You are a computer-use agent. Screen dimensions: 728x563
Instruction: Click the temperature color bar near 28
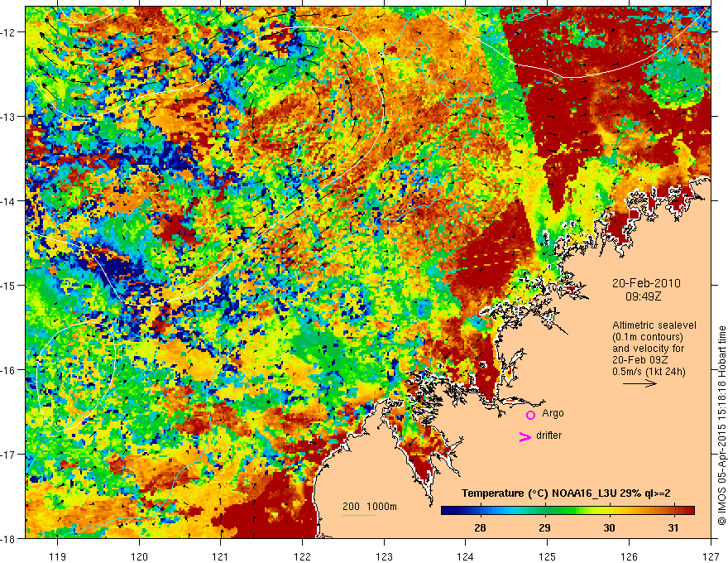[x=480, y=511]
